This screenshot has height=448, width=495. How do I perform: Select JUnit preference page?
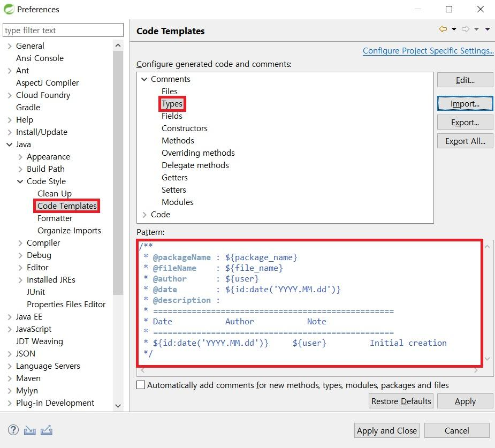[36, 292]
